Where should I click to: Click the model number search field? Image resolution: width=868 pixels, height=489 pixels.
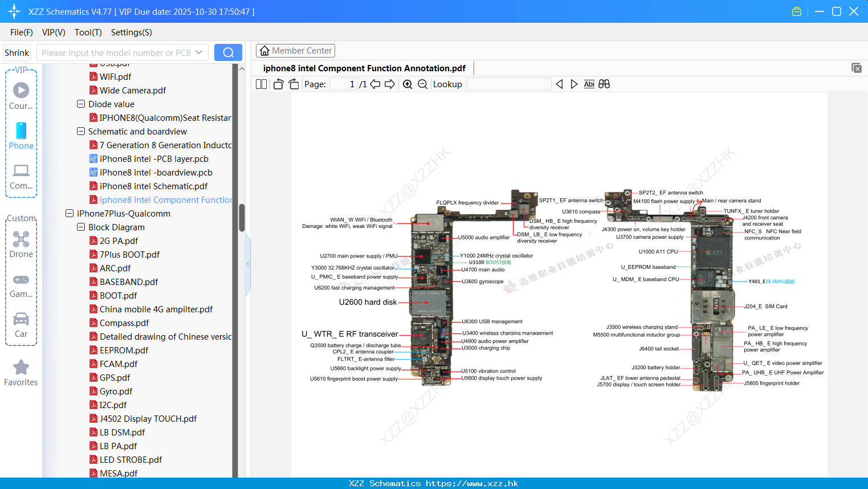[x=116, y=52]
